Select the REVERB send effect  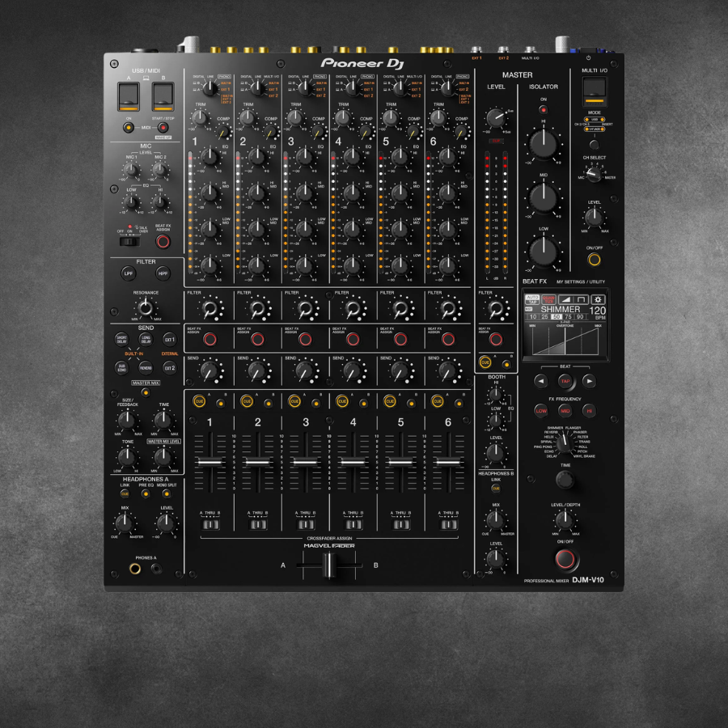[x=146, y=368]
